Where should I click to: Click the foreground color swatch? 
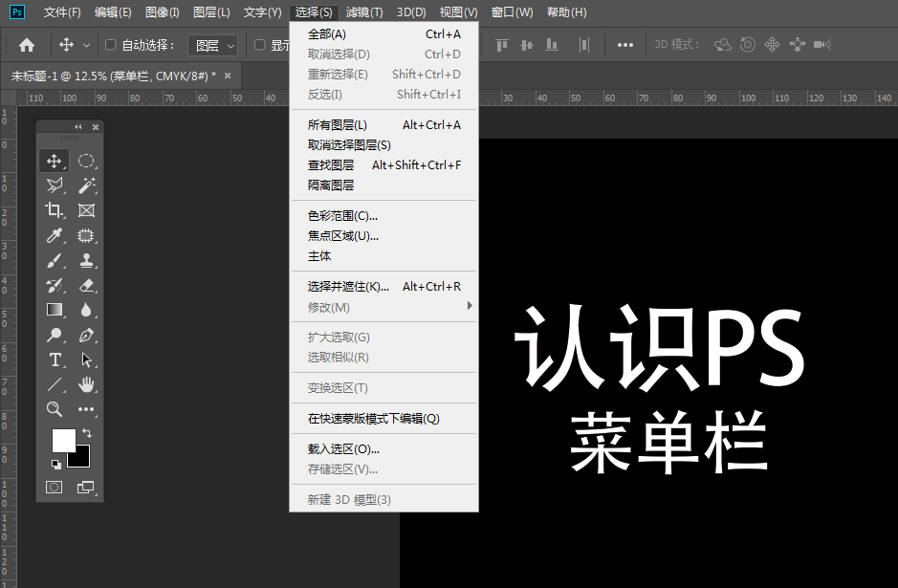(x=64, y=440)
